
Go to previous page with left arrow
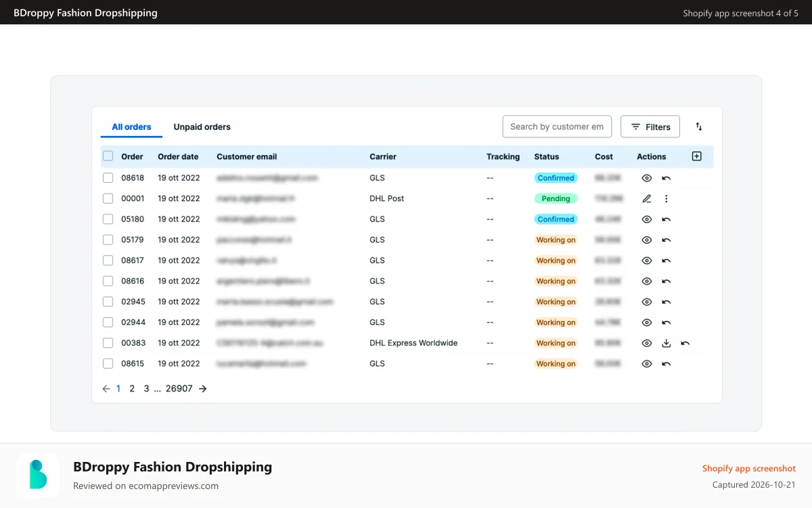[106, 389]
